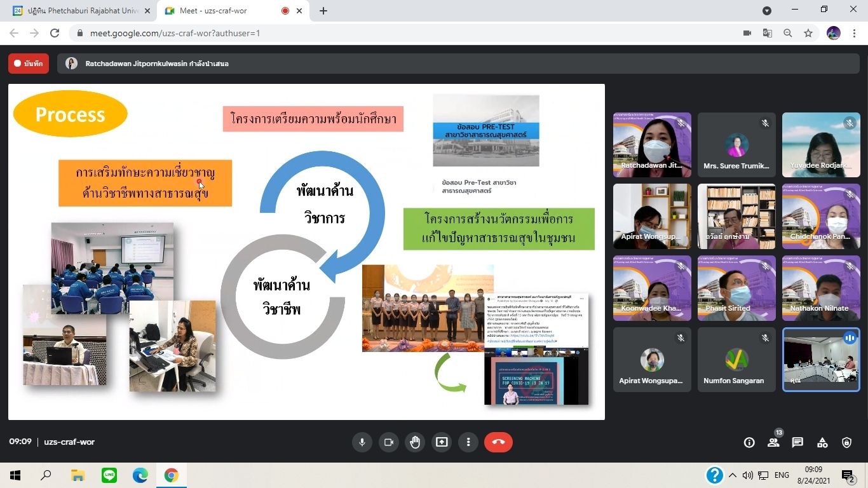The width and height of the screenshot is (868, 488).
Task: Leave the call with red hang-up button
Action: 498,442
